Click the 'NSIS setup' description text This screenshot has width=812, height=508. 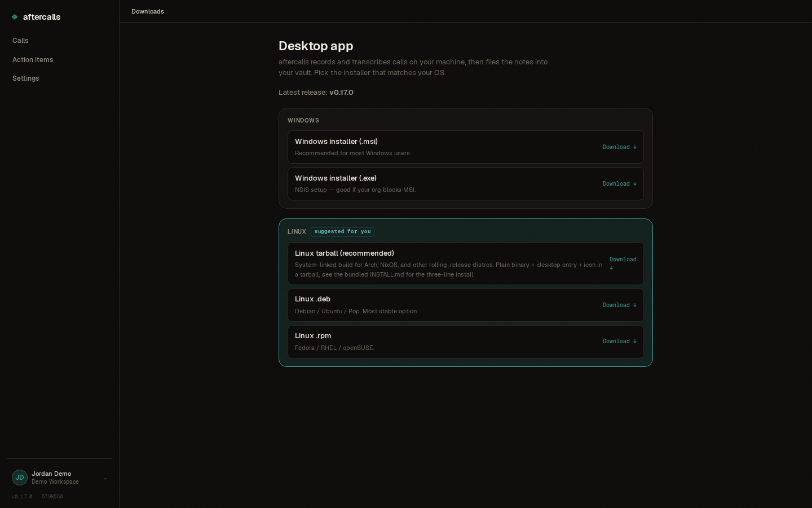click(355, 190)
